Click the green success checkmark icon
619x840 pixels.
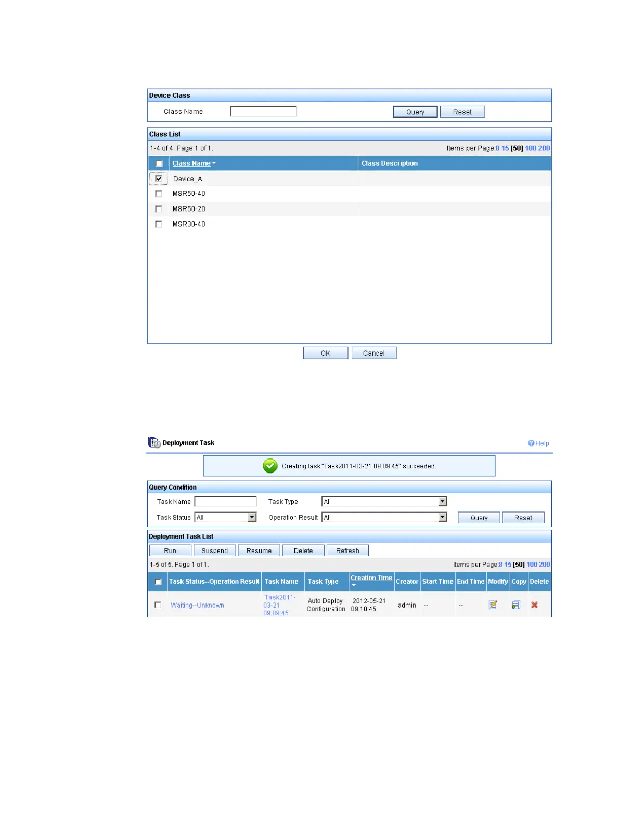pos(270,466)
